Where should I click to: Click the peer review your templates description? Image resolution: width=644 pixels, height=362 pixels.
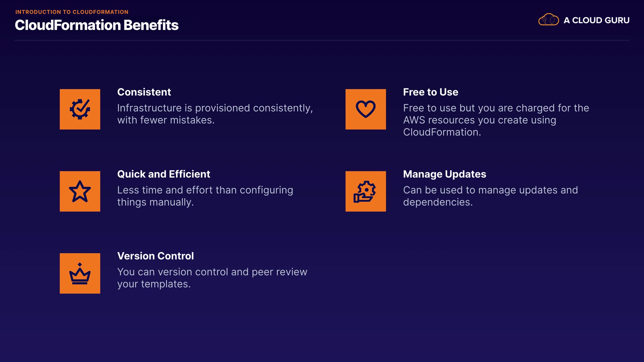[212, 278]
